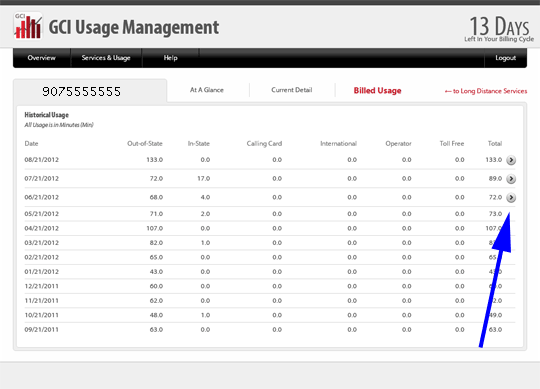Click the Historical Usage heading
The height and width of the screenshot is (389, 540).
[46, 115]
